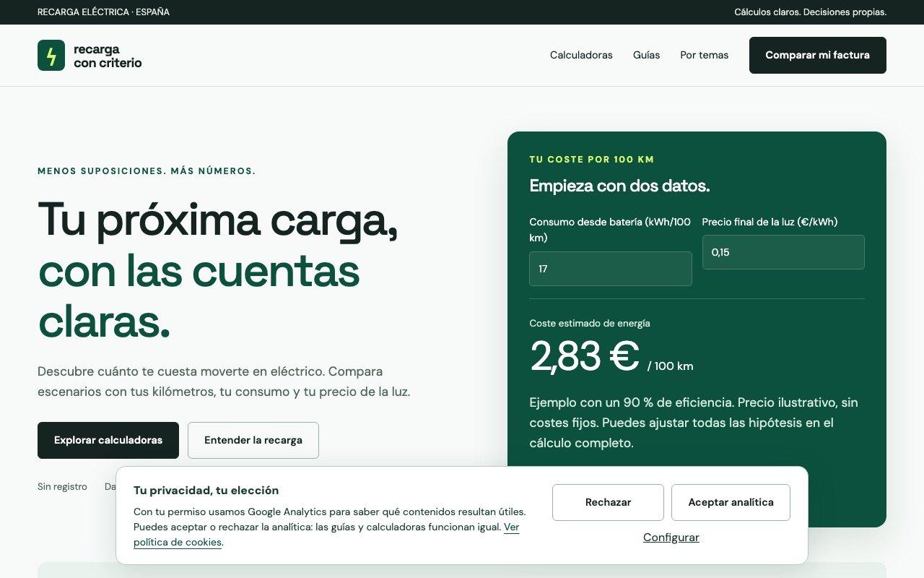Open Entender la recarga
Screen dimensions: 924x578
pyautogui.click(x=253, y=440)
